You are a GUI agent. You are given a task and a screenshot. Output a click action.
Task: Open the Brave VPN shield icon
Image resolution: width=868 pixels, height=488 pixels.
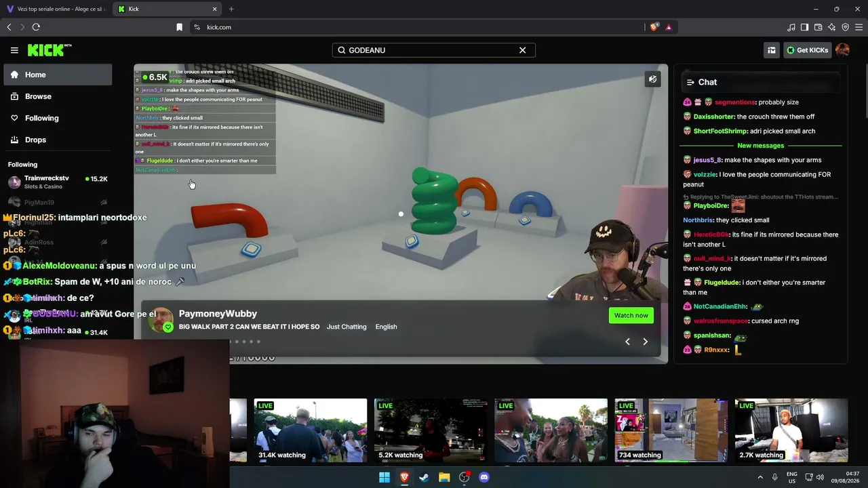coord(845,27)
